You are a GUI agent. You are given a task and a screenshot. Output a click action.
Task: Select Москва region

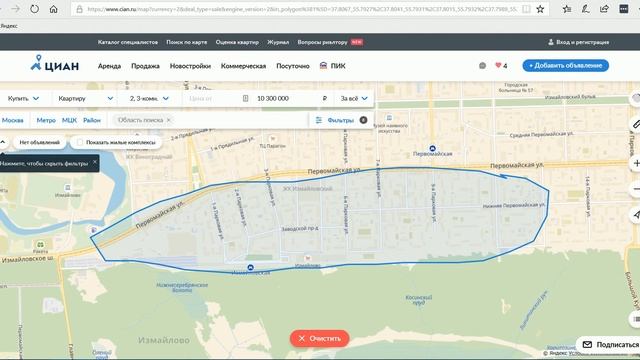tap(13, 120)
